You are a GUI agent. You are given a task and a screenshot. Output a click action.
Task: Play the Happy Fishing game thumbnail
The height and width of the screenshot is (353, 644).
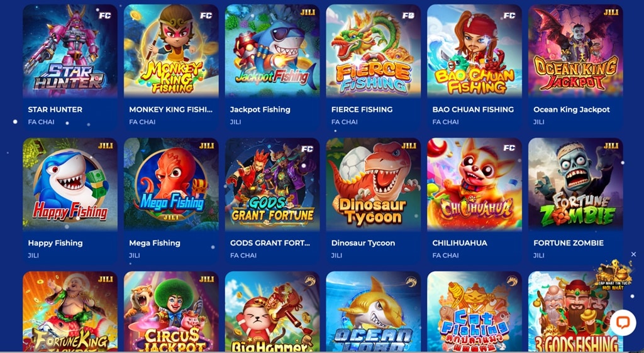click(x=70, y=184)
